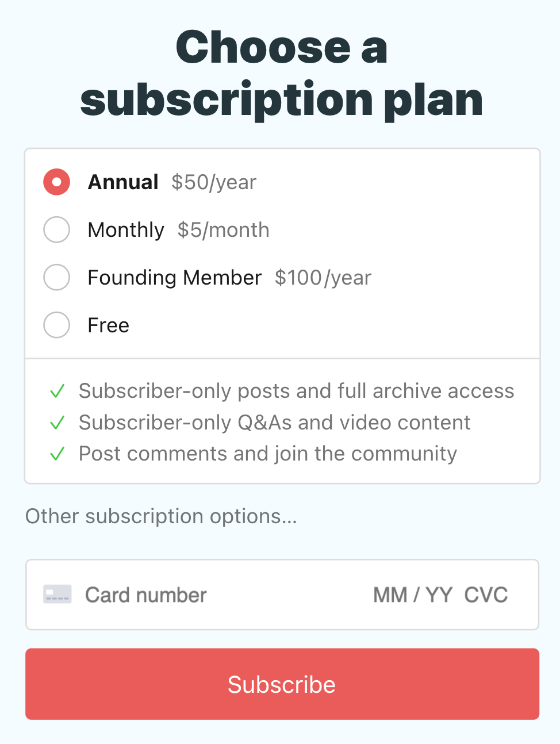The image size is (560, 744).
Task: Click the $50/year price text
Action: (214, 182)
